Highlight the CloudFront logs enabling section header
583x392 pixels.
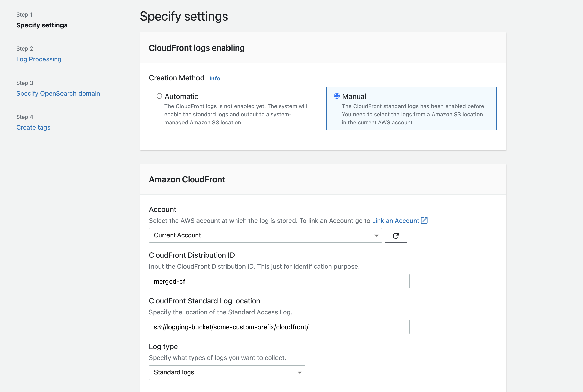[x=197, y=48]
